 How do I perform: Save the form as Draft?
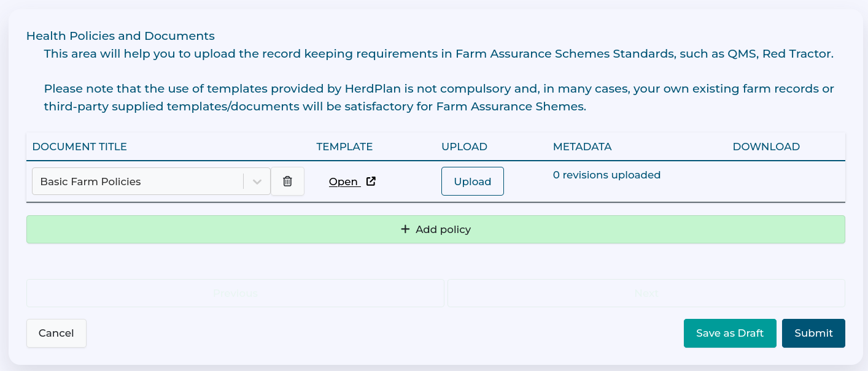coord(730,333)
